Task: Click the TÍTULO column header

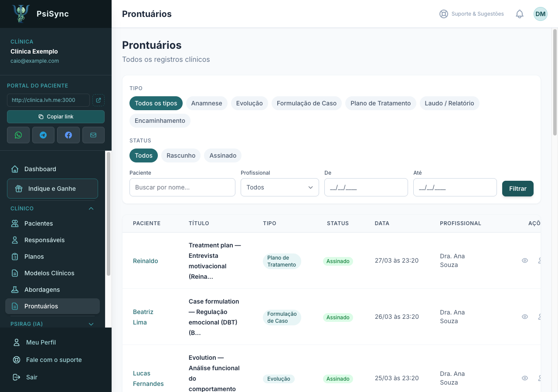Action: tap(199, 223)
